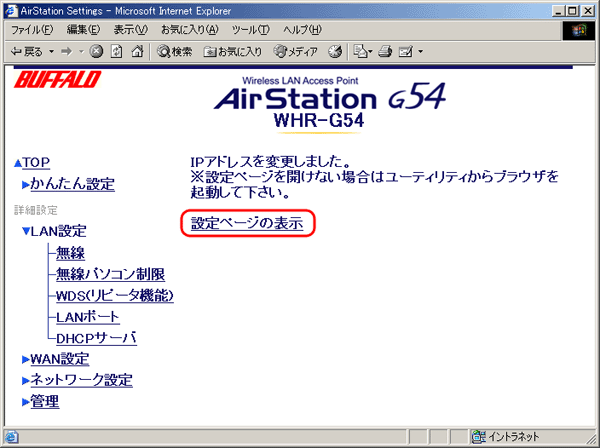Open 無線パソコン制限 settings link

(x=110, y=274)
